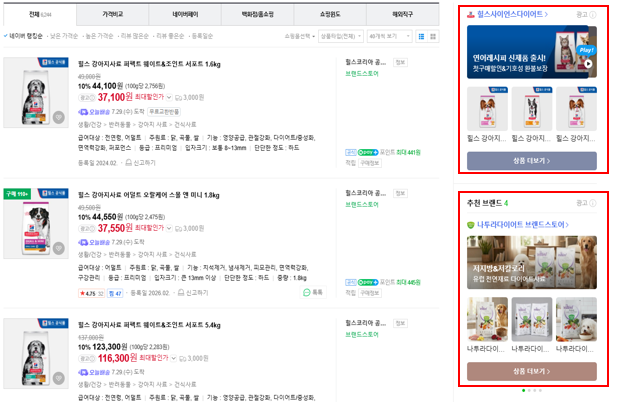
Task: Click 광고 info icon in 힐스사이언스다이어트 panel
Action: click(x=592, y=15)
